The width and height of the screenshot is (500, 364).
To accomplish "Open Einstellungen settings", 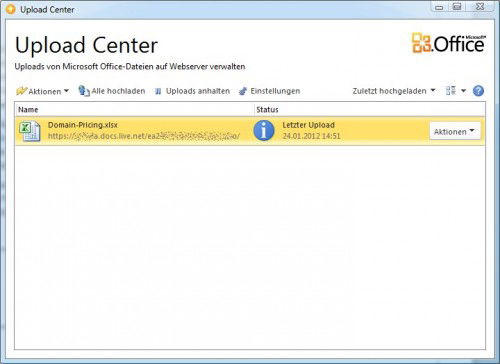I will pyautogui.click(x=269, y=91).
